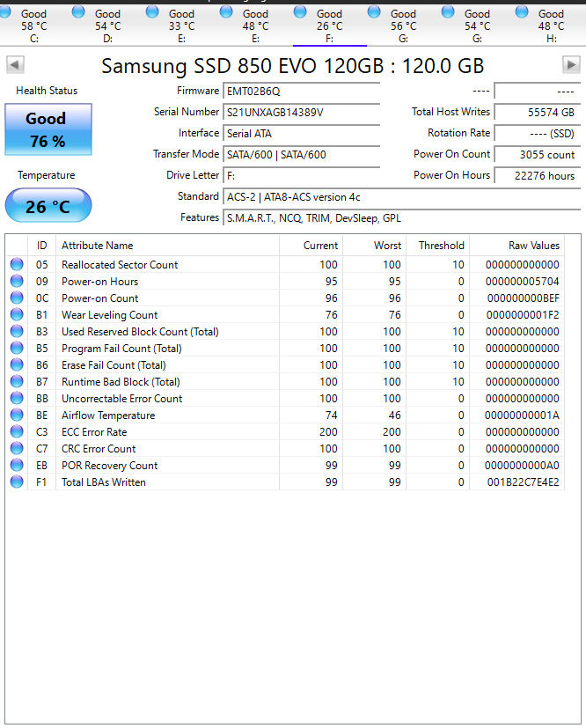Click the Attribute Name column header
The width and height of the screenshot is (586, 728).
click(167, 245)
